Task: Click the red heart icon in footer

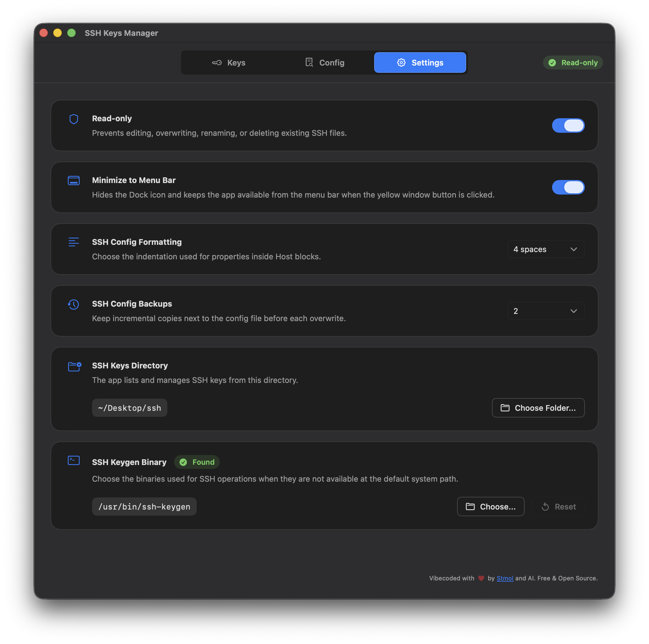Action: coord(481,578)
